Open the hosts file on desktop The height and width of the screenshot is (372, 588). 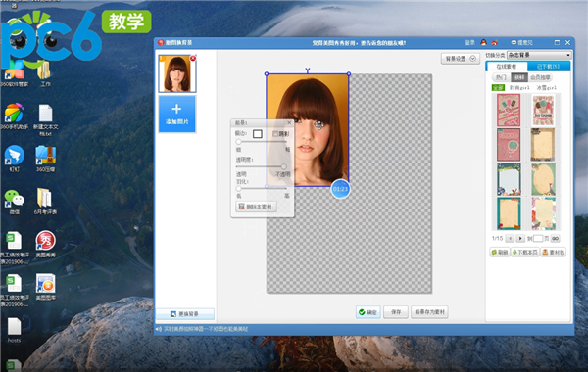[x=14, y=330]
